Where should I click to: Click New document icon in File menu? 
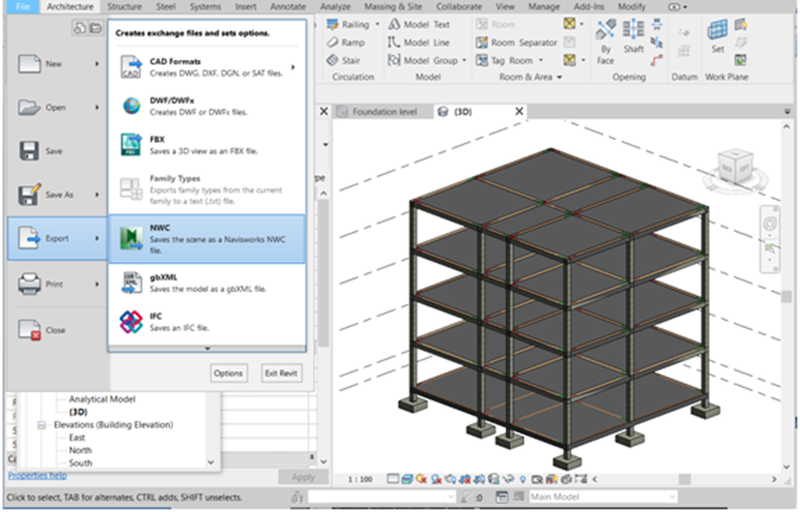point(29,64)
